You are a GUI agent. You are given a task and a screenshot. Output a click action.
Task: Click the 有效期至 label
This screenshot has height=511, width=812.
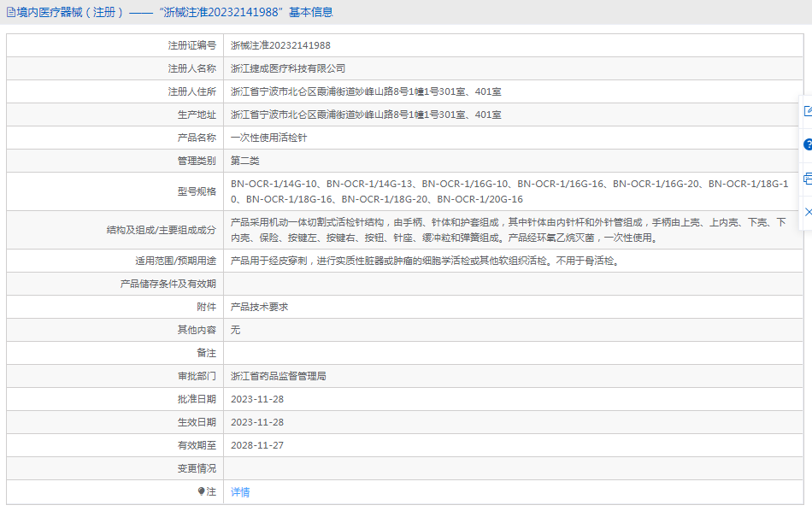(x=197, y=445)
